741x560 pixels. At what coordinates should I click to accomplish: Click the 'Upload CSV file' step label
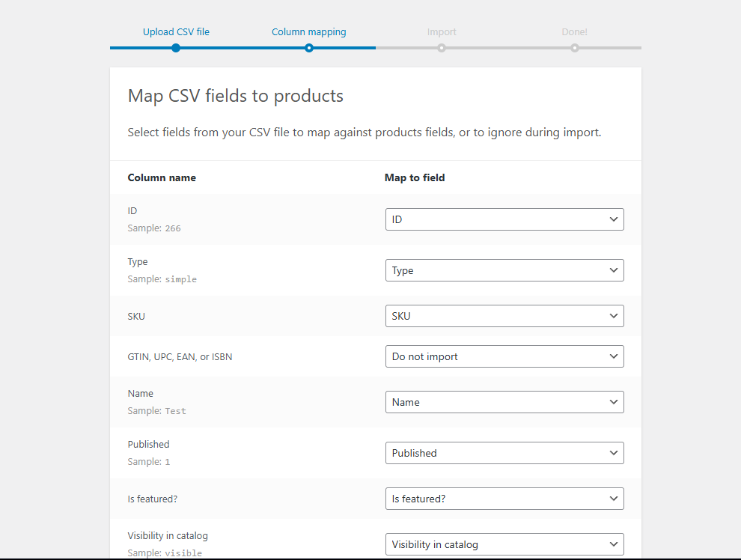pyautogui.click(x=176, y=32)
